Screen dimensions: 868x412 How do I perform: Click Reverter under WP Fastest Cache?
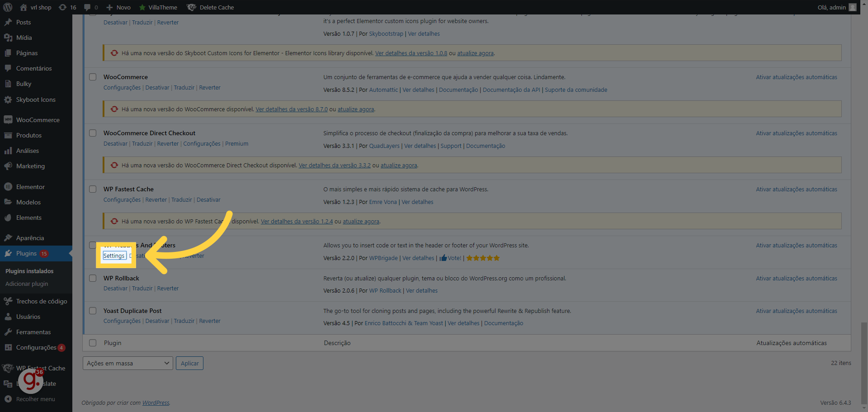[x=156, y=199]
